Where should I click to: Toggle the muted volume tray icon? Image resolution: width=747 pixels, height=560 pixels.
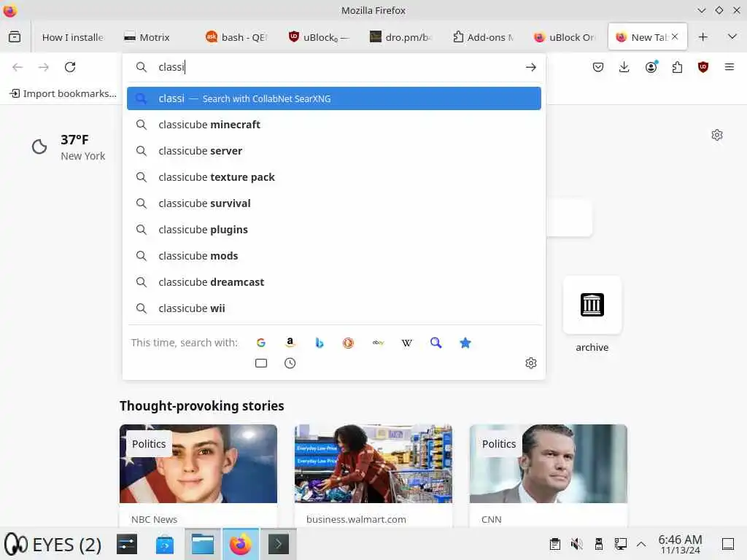point(576,544)
